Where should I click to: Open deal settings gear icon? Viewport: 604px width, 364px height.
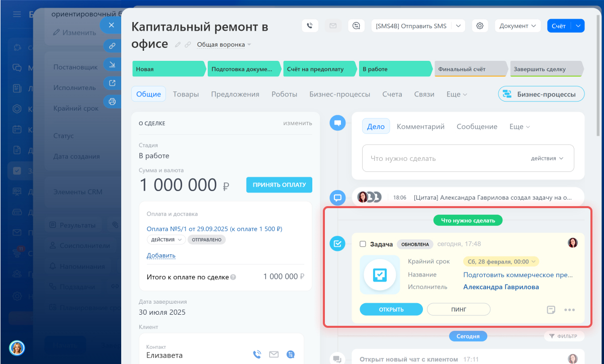click(480, 26)
